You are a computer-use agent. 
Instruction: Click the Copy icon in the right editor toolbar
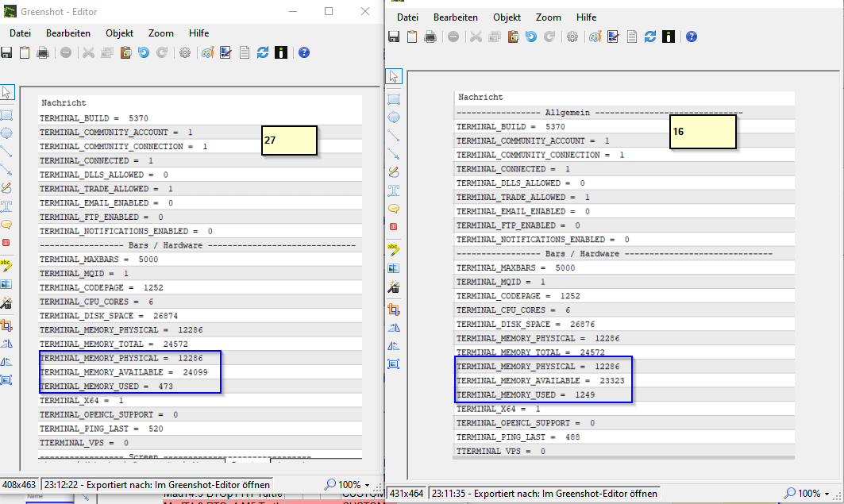[x=495, y=37]
